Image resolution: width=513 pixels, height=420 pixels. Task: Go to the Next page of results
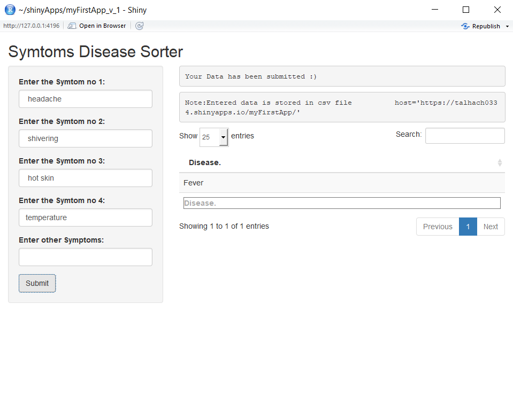(491, 226)
